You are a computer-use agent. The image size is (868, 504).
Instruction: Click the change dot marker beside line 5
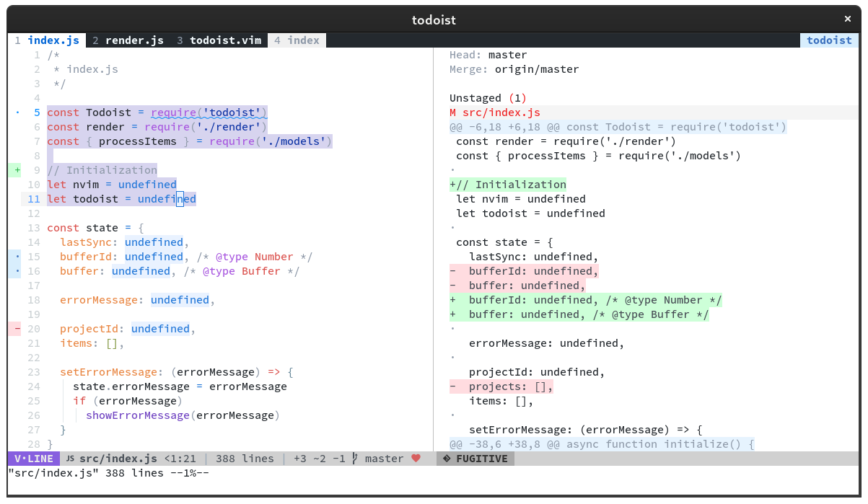coord(17,112)
